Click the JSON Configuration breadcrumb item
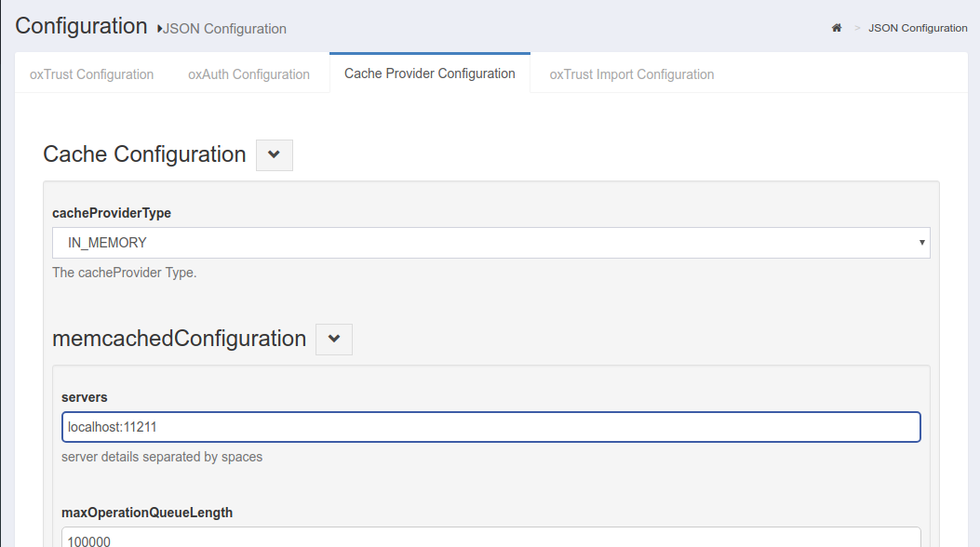Screen dimensions: 980x547 point(917,28)
